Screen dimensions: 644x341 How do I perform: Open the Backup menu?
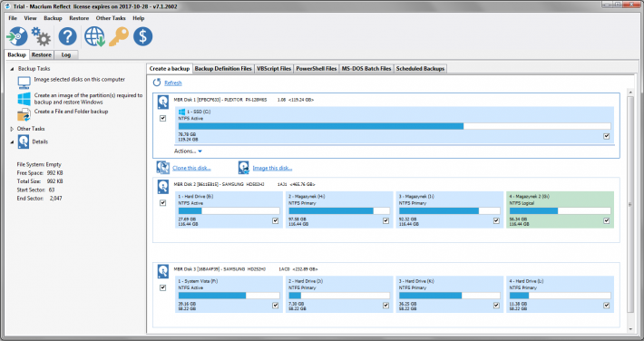point(53,18)
